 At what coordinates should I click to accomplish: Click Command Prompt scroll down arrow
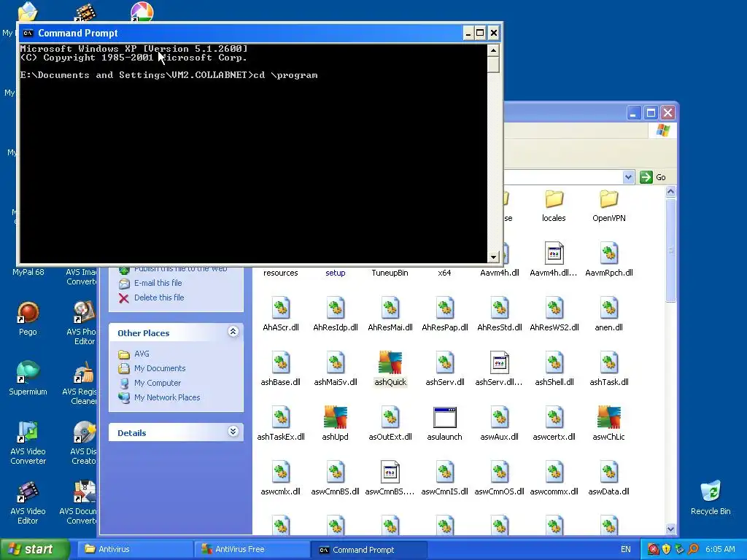tap(493, 257)
